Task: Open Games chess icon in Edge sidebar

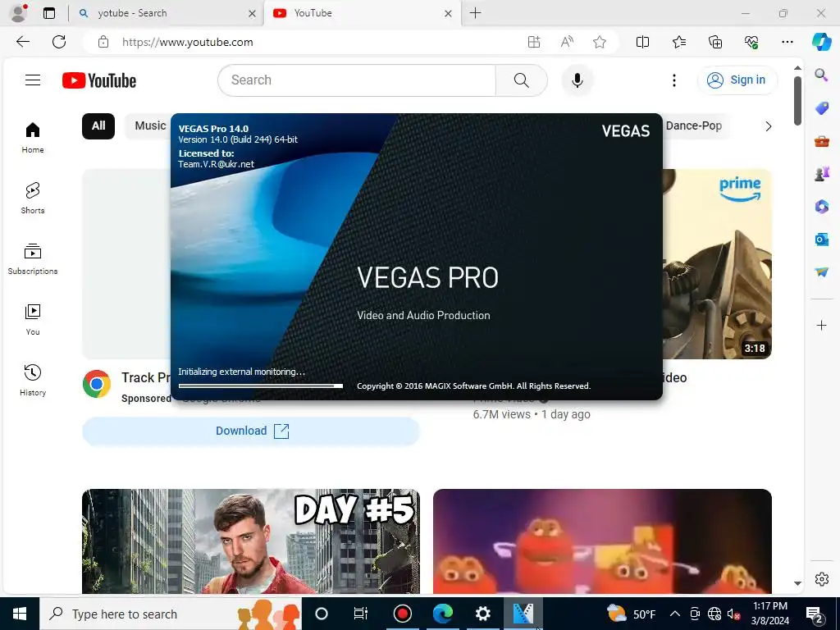Action: [x=821, y=174]
